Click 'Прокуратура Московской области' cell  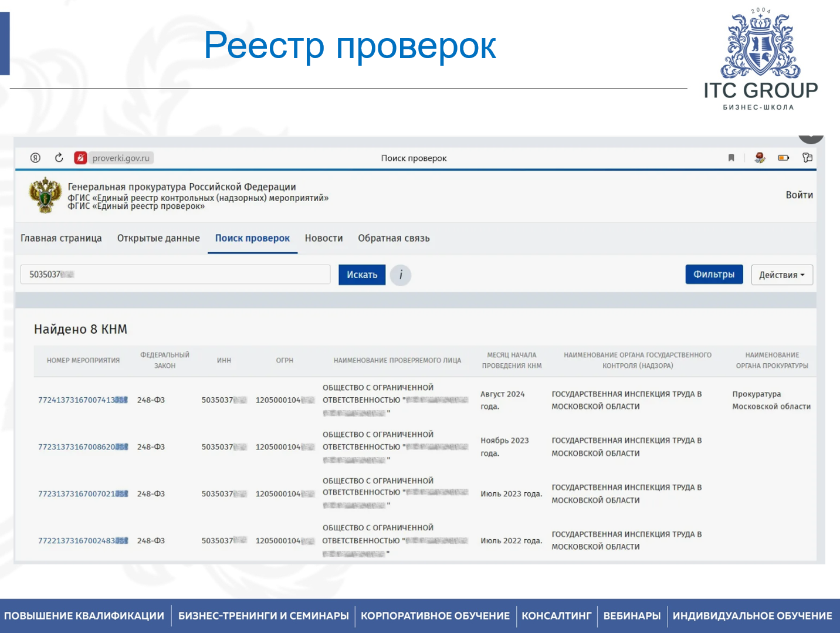click(x=771, y=400)
